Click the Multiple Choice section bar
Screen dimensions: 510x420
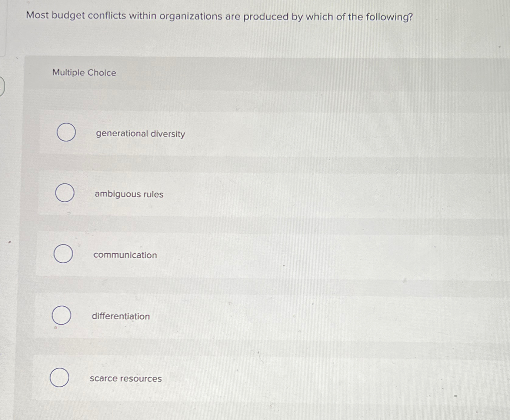(242, 73)
